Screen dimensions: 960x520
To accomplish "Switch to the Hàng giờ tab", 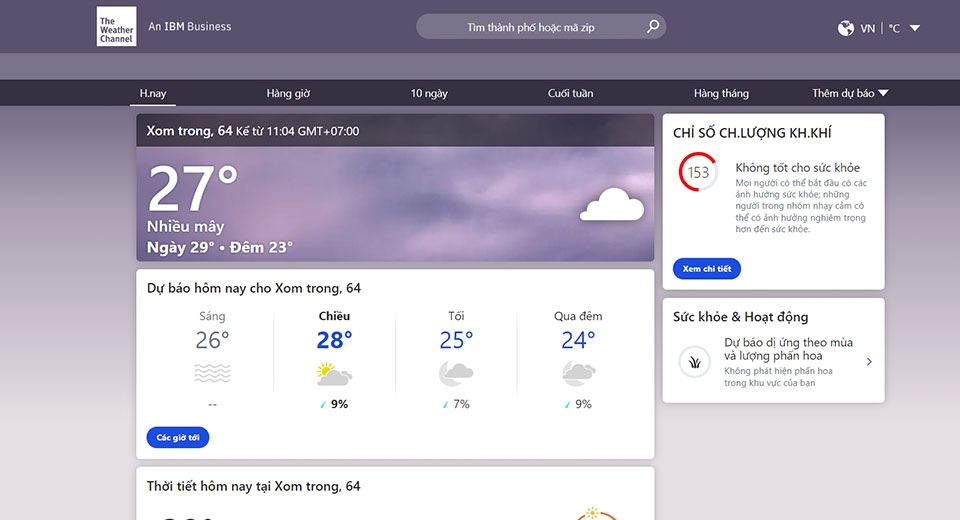I will 288,93.
